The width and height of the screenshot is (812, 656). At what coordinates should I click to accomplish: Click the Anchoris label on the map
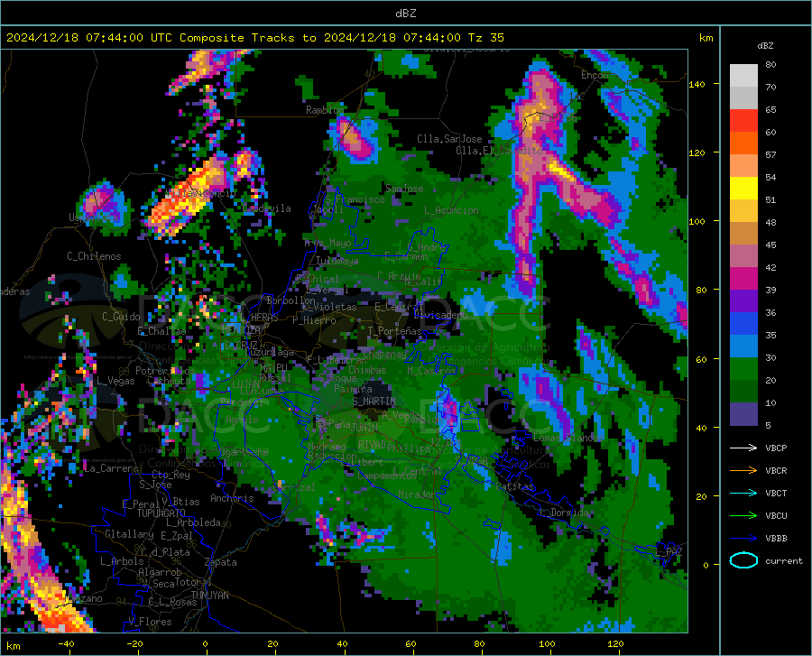click(232, 498)
